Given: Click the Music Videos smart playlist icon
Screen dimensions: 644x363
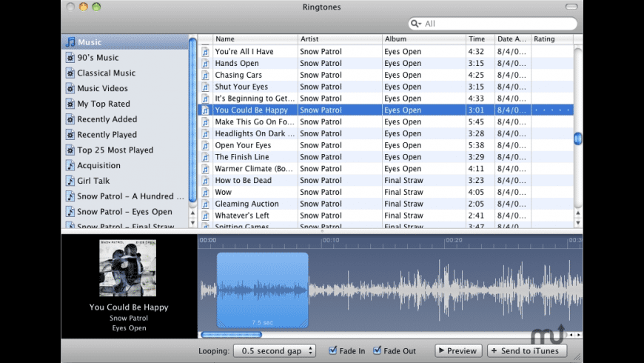Looking at the screenshot, I should [x=70, y=88].
